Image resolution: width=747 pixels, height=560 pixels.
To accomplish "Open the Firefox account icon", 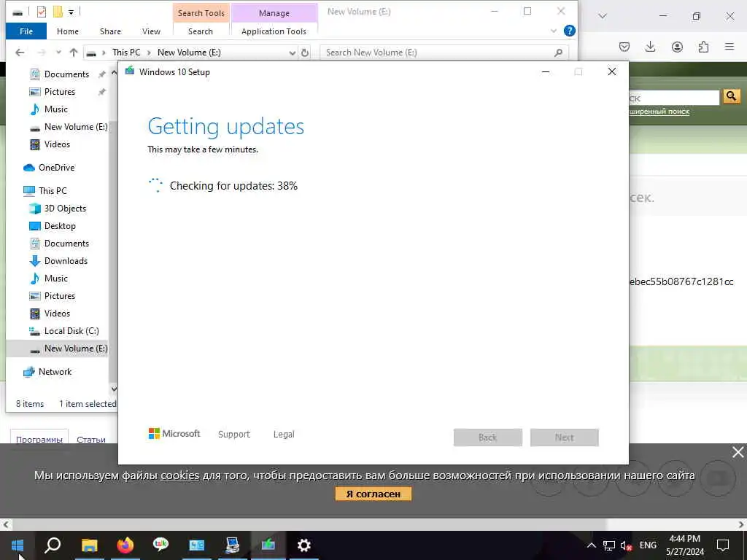I will point(677,47).
